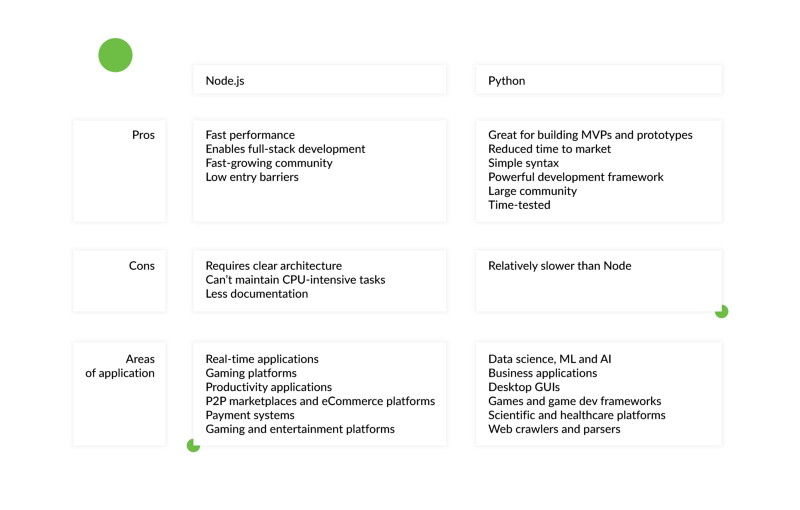This screenshot has height=510, width=800.
Task: Click the Cons row label
Action: tap(142, 266)
